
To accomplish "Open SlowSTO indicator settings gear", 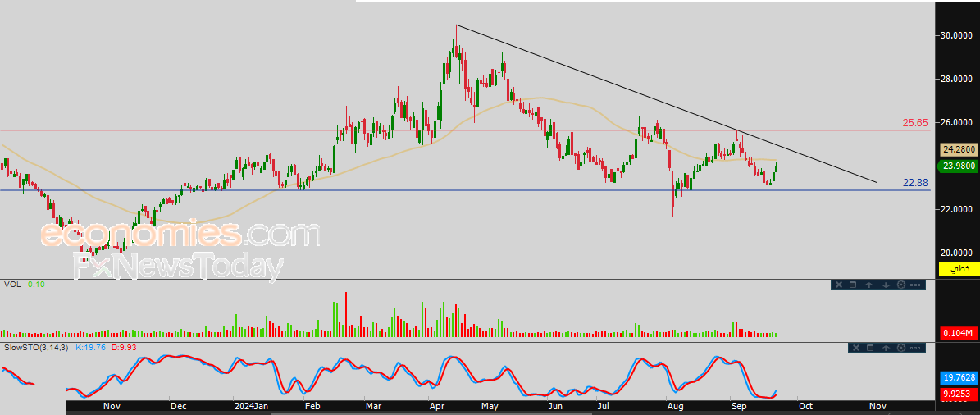I will (x=901, y=348).
